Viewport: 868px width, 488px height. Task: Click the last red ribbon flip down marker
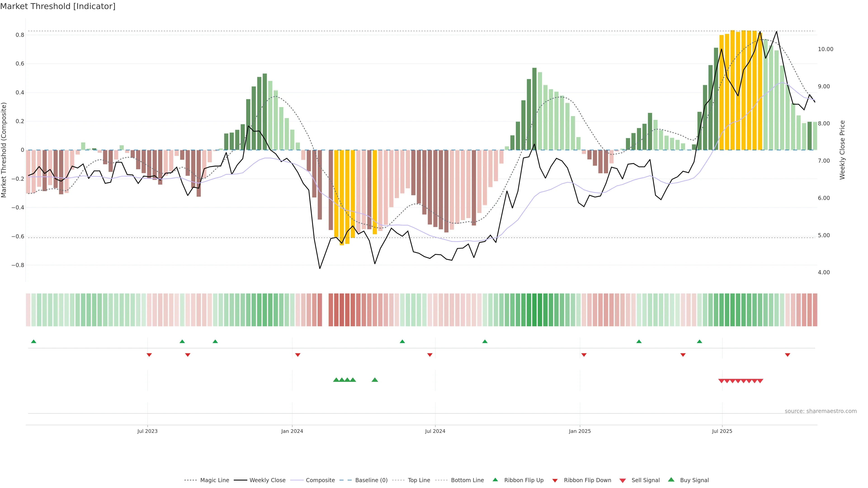point(788,355)
